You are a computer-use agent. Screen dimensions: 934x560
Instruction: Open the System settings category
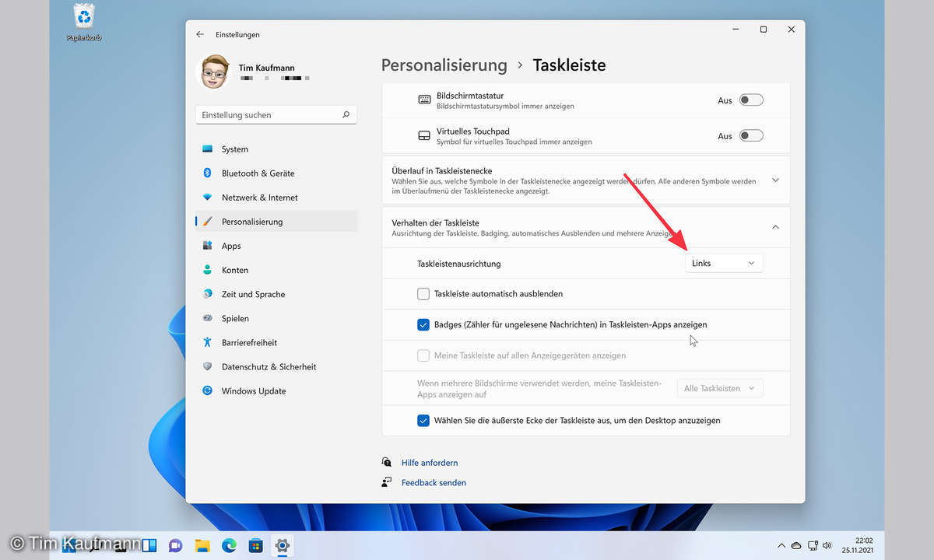(276, 149)
